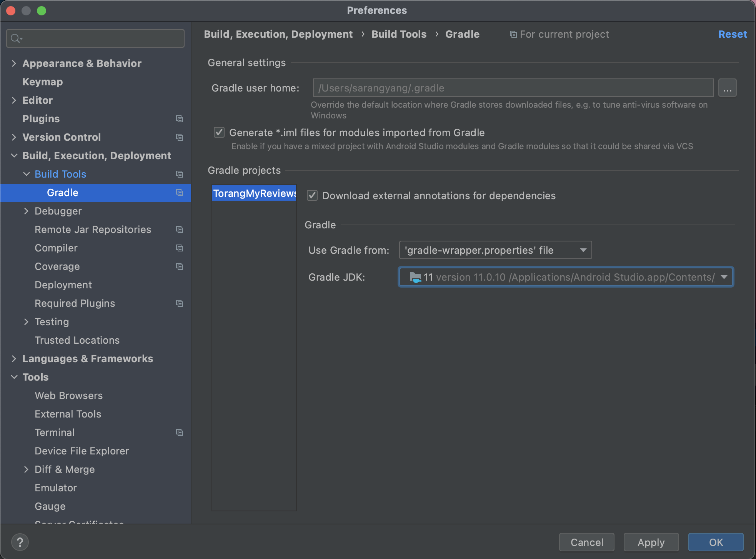Click project-level icon beside Terminal
Image resolution: width=756 pixels, height=559 pixels.
pyautogui.click(x=179, y=433)
